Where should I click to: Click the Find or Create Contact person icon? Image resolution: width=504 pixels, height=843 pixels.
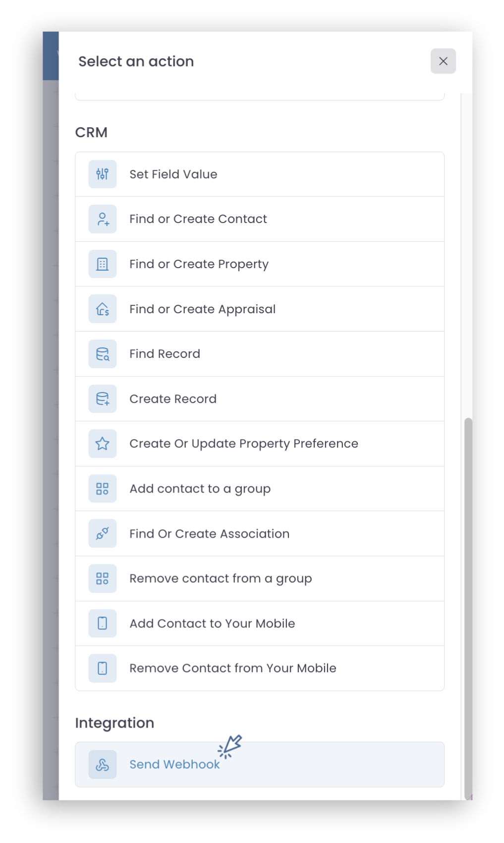coord(103,219)
